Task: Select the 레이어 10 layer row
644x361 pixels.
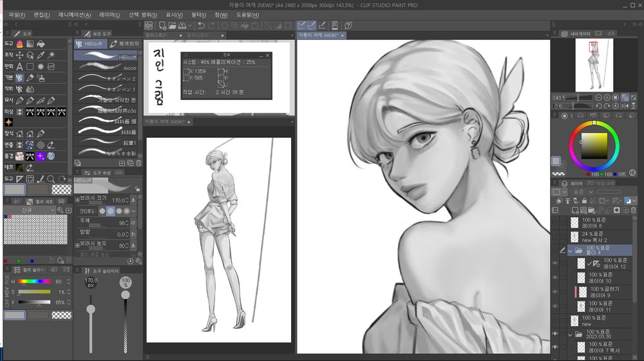Action: 601,278
